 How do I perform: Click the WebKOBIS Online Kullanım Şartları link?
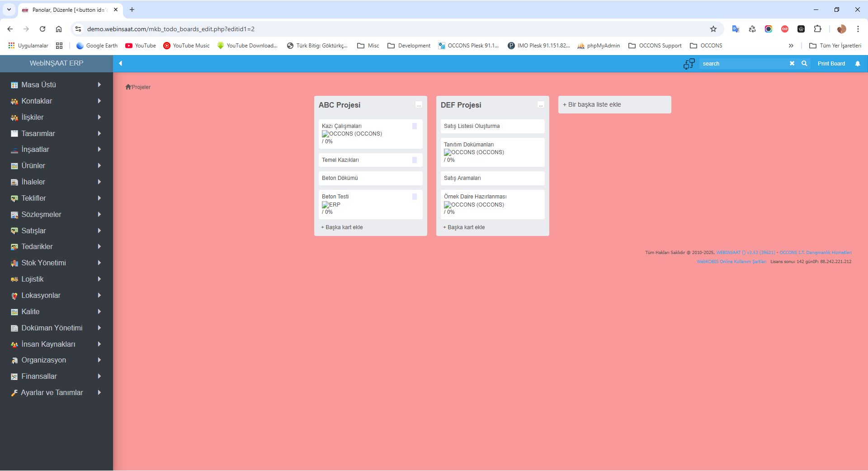click(731, 262)
